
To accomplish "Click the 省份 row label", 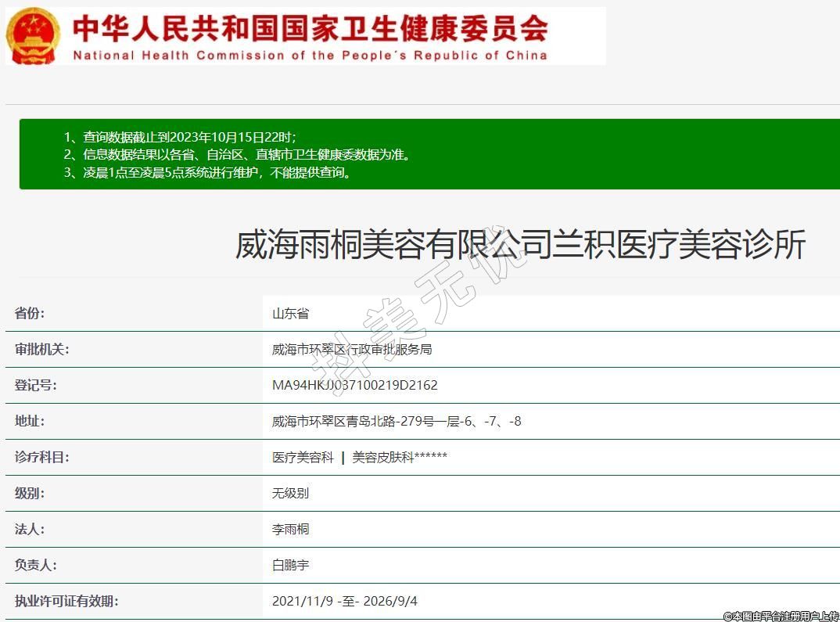I will pyautogui.click(x=30, y=313).
